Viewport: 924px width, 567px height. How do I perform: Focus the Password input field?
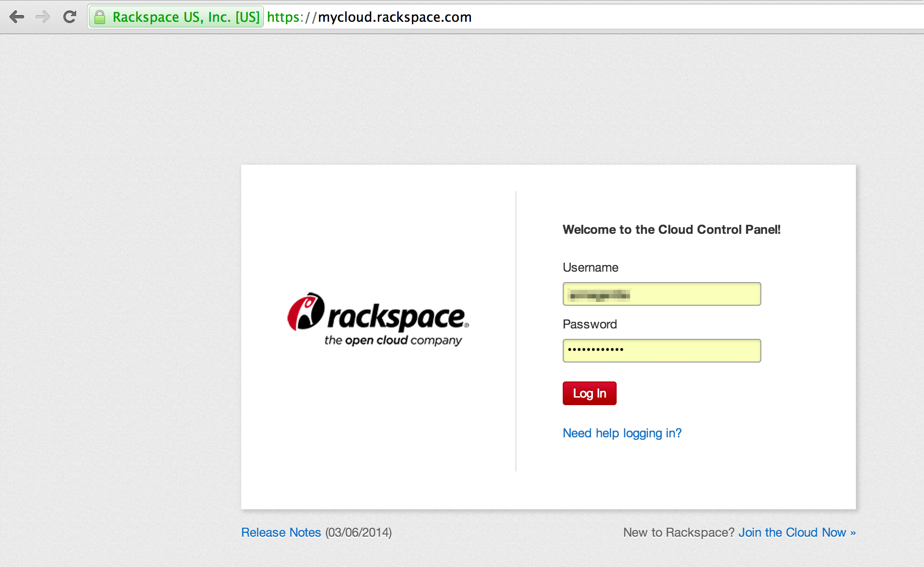[x=662, y=351]
